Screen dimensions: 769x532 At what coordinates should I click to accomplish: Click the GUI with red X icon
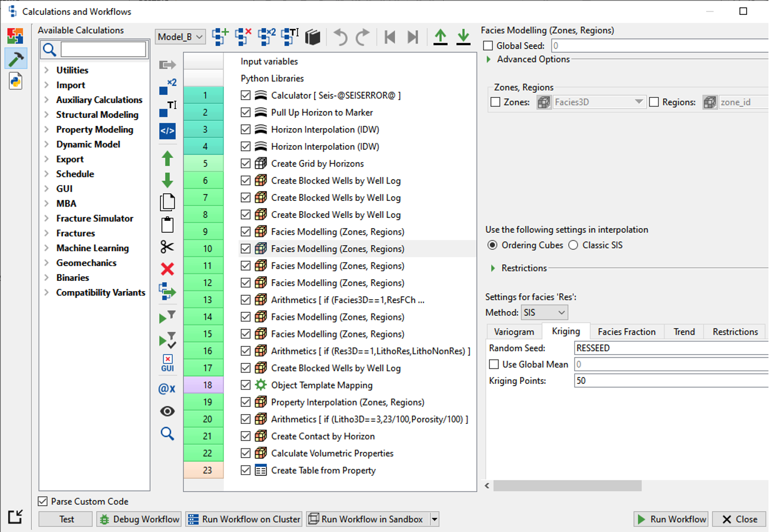coord(167,363)
